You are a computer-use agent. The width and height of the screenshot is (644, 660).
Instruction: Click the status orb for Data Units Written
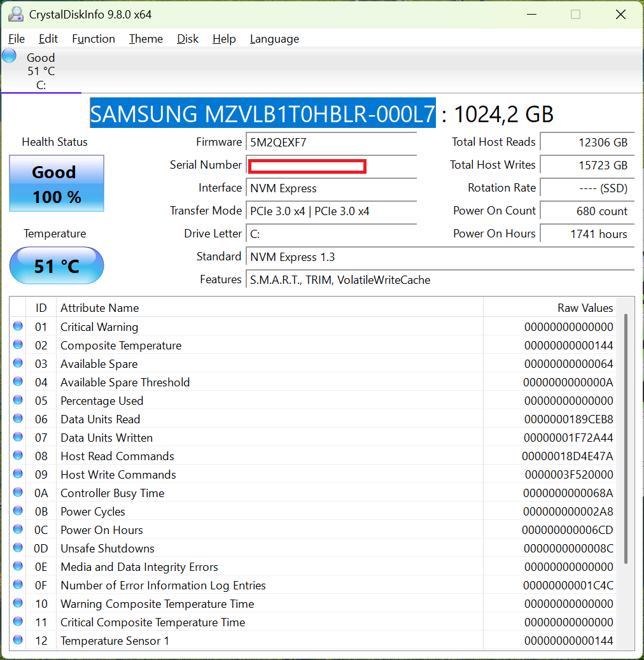tap(18, 437)
